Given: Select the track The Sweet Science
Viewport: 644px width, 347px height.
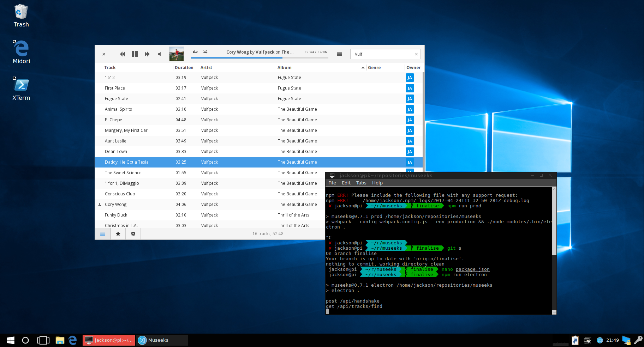Looking at the screenshot, I should (210, 173).
